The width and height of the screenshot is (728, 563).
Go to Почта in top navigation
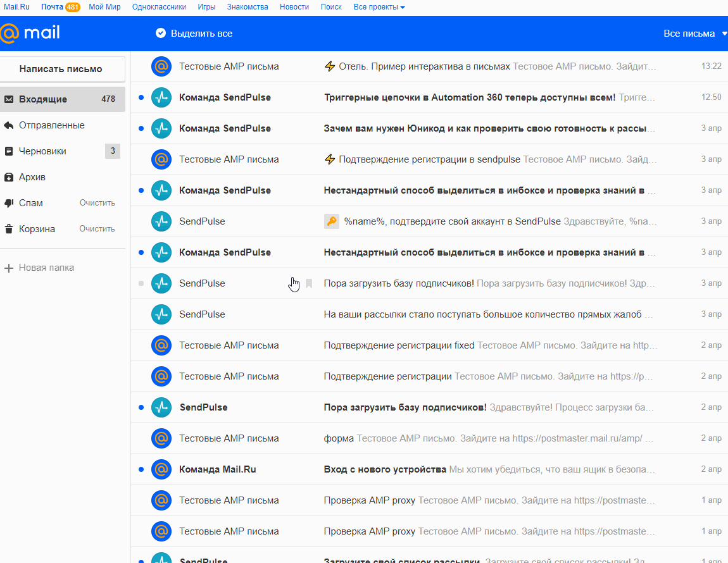51,7
